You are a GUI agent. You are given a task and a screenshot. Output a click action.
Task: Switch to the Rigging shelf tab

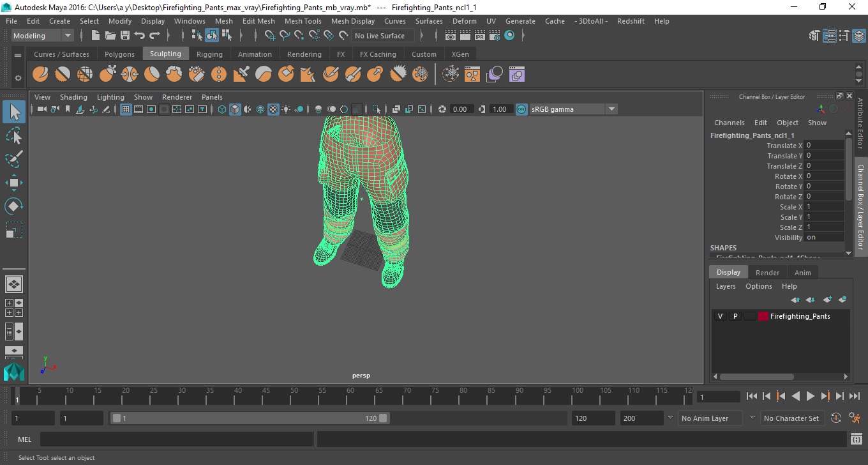[209, 54]
